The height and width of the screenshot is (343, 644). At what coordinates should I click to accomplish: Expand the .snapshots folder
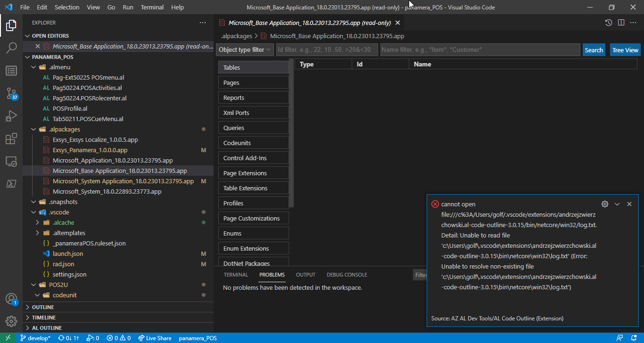pos(33,202)
